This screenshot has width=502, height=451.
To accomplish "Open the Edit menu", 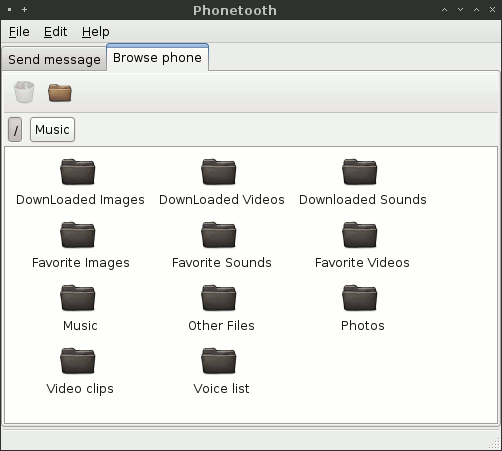I will point(55,32).
